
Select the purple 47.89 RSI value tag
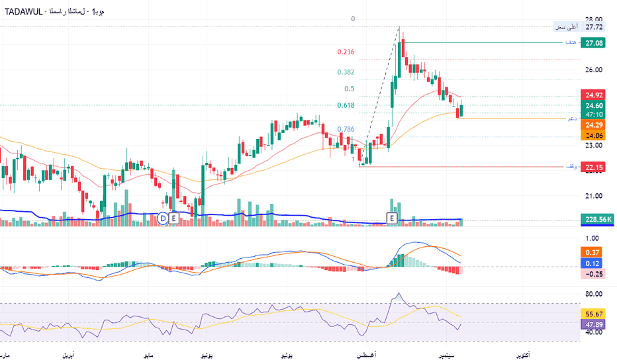(x=593, y=325)
